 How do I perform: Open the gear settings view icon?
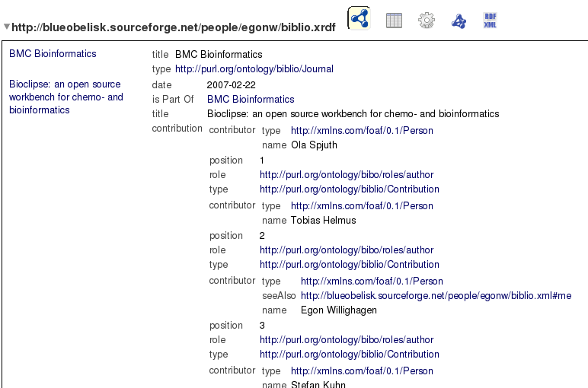(427, 21)
